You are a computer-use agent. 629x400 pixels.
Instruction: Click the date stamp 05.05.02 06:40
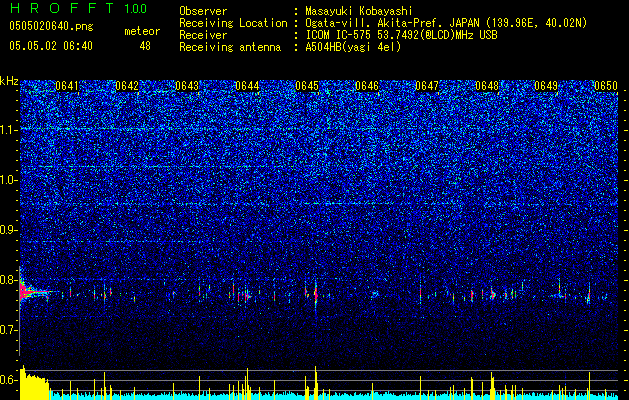click(51, 46)
